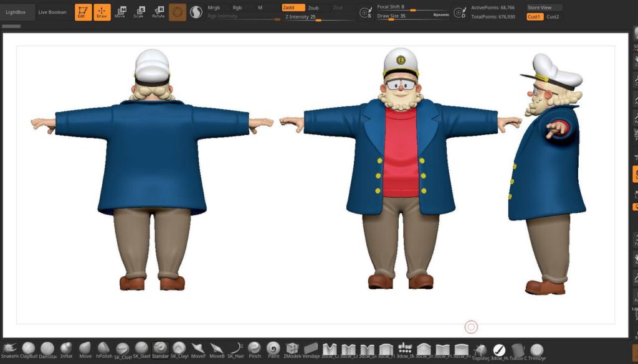Click the Store View button
The image size is (638, 364).
543,7
